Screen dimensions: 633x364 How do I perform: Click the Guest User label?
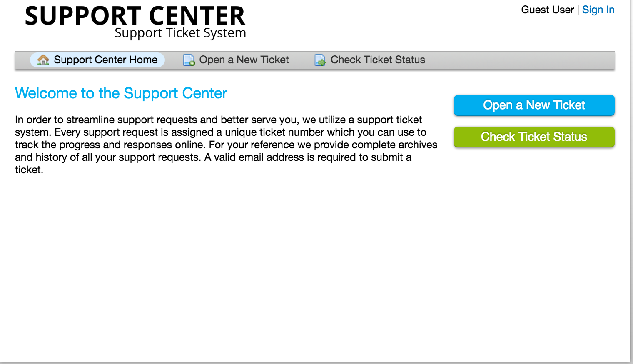point(548,10)
